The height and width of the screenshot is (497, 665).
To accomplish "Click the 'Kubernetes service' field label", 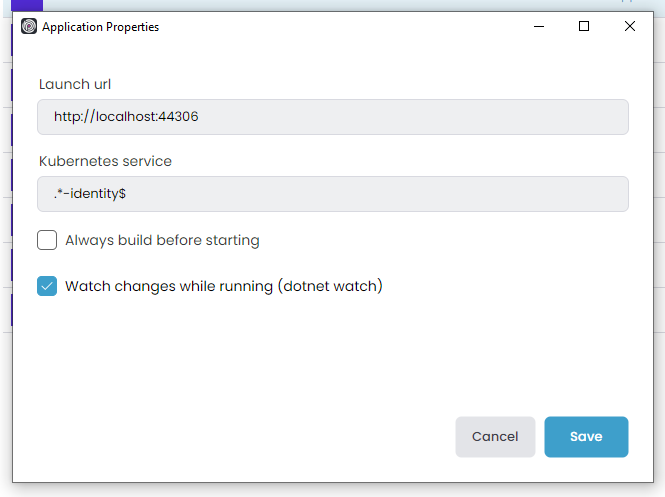I will pyautogui.click(x=105, y=161).
